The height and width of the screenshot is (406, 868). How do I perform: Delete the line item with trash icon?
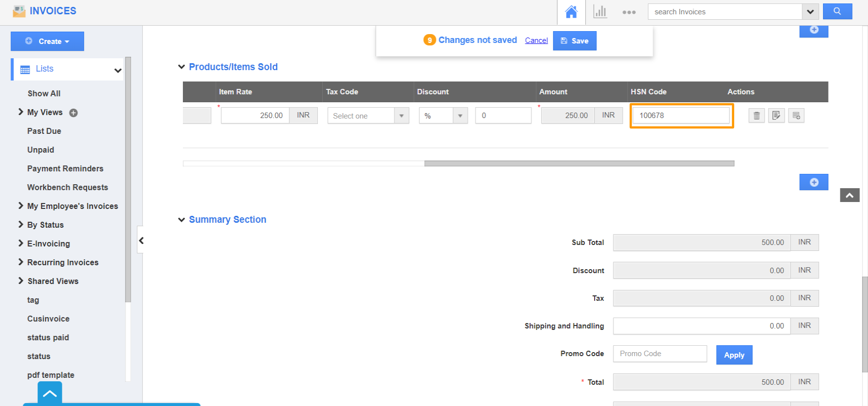(x=756, y=116)
